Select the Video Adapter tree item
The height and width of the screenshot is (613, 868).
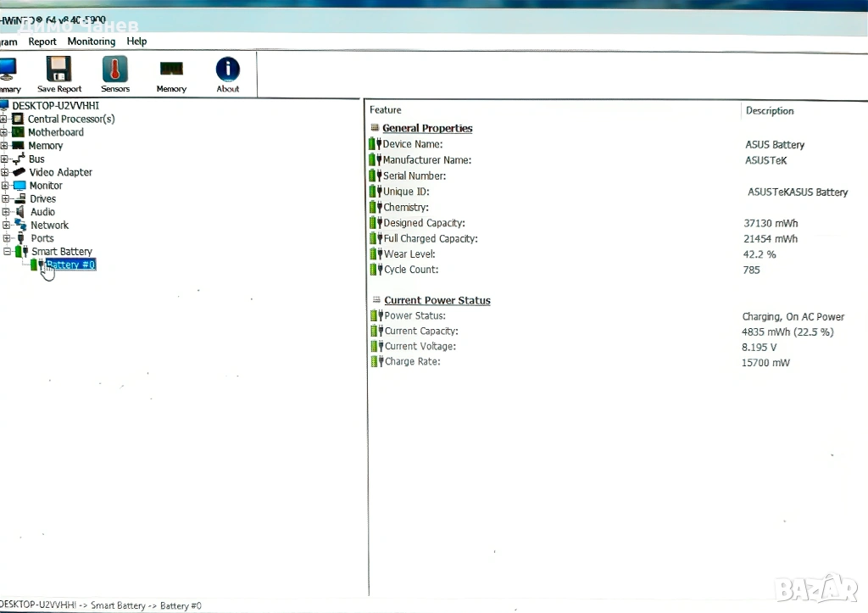(x=60, y=172)
